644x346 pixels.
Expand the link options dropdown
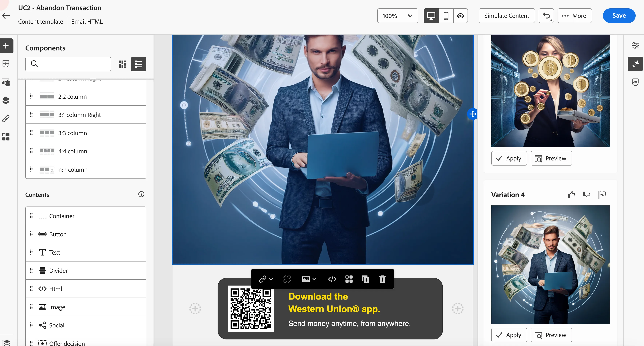click(x=266, y=279)
